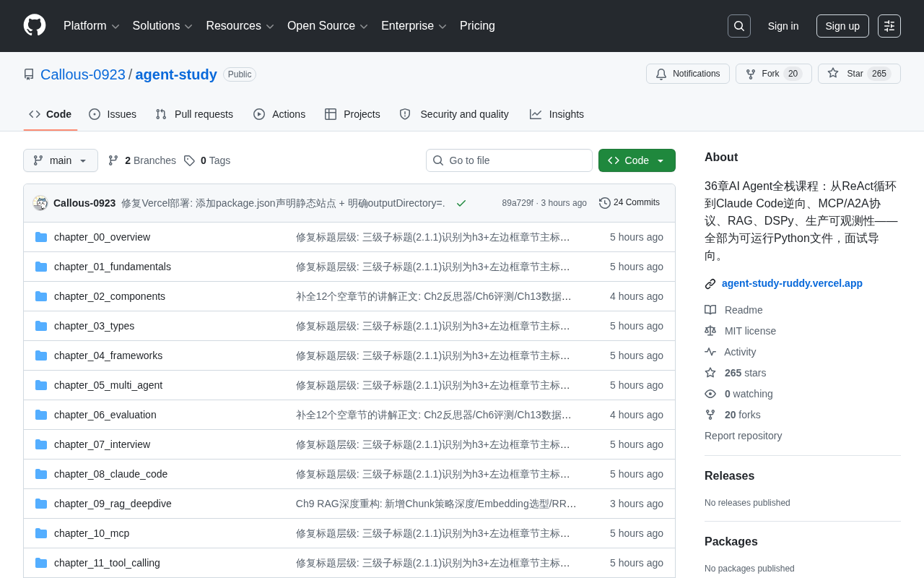924x578 pixels.
Task: Open the Ch9 RAG commit message link
Action: pos(436,504)
